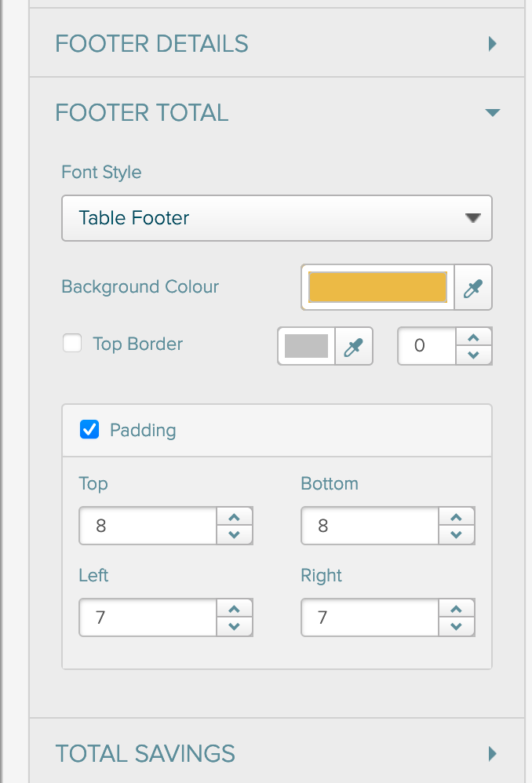Expand the Footer Details section arrow
532x783 pixels.
493,43
